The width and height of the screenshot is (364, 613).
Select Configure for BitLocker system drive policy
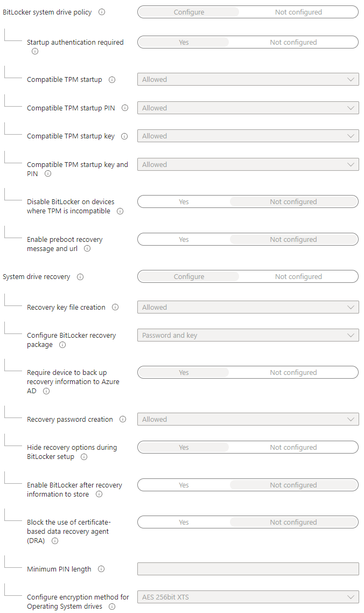pyautogui.click(x=188, y=12)
